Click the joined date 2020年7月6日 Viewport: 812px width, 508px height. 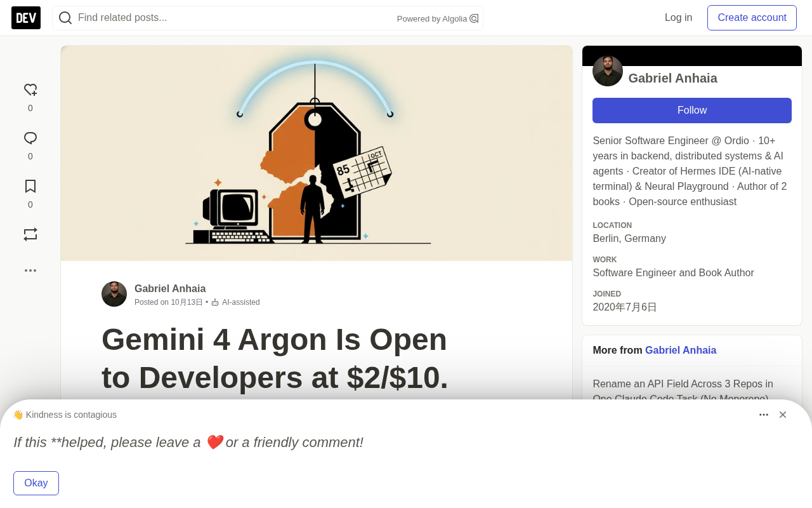coord(625,307)
